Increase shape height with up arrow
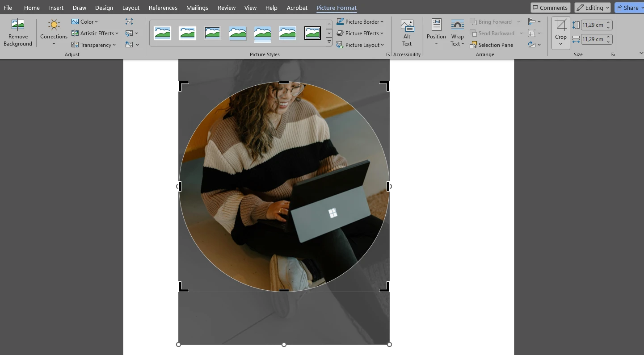The width and height of the screenshot is (644, 355). point(609,23)
